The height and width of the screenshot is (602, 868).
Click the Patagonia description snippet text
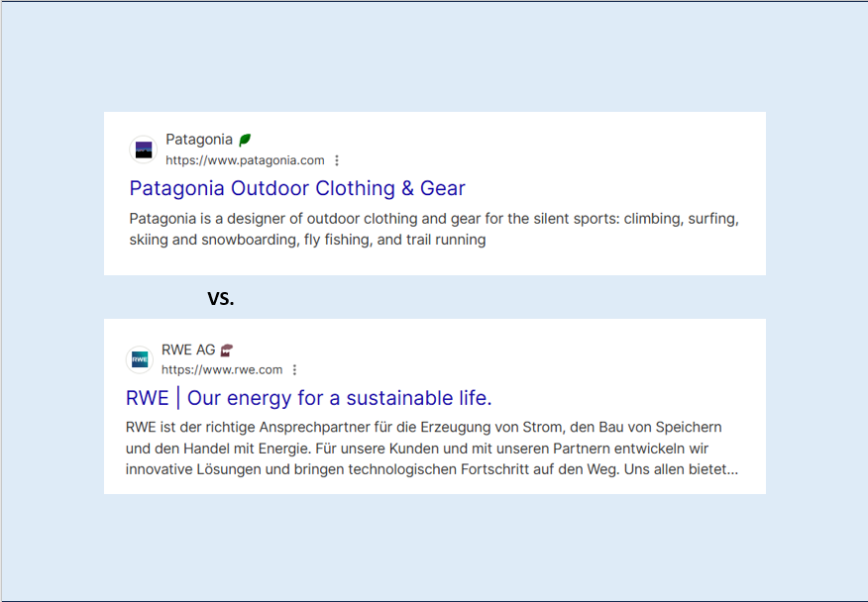[433, 229]
